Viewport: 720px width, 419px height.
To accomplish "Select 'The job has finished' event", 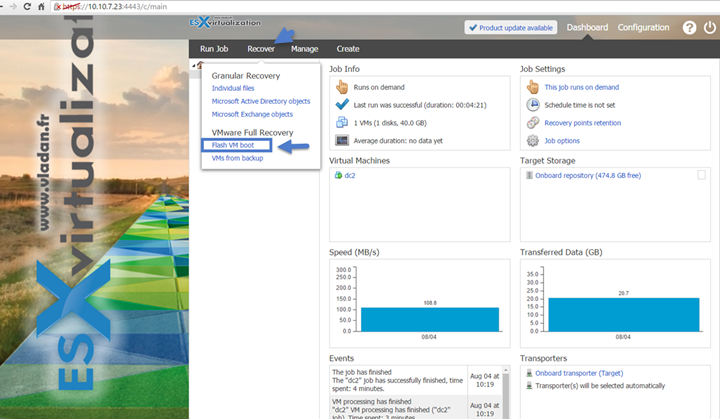I will tap(399, 380).
